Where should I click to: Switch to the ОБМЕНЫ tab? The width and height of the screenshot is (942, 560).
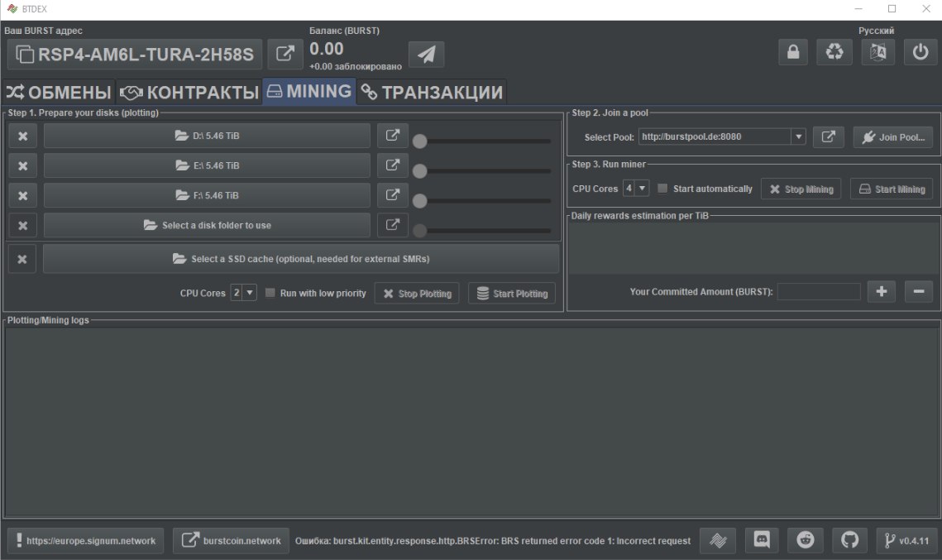tap(58, 92)
